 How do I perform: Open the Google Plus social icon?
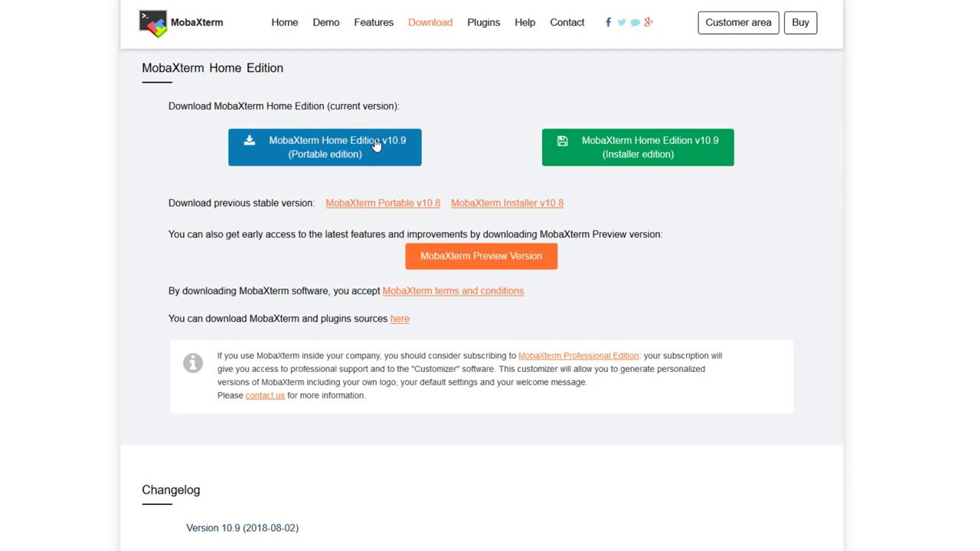pyautogui.click(x=648, y=22)
